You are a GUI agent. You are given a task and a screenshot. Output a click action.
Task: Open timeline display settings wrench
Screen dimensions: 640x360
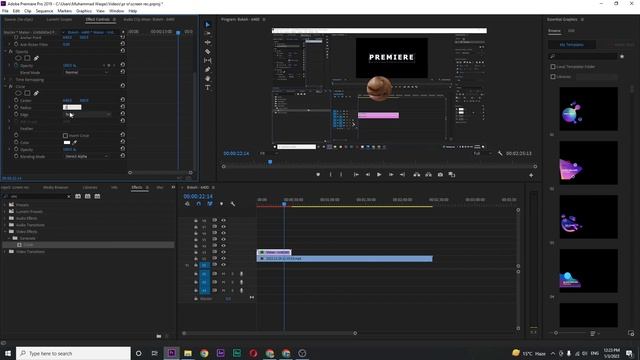point(233,204)
